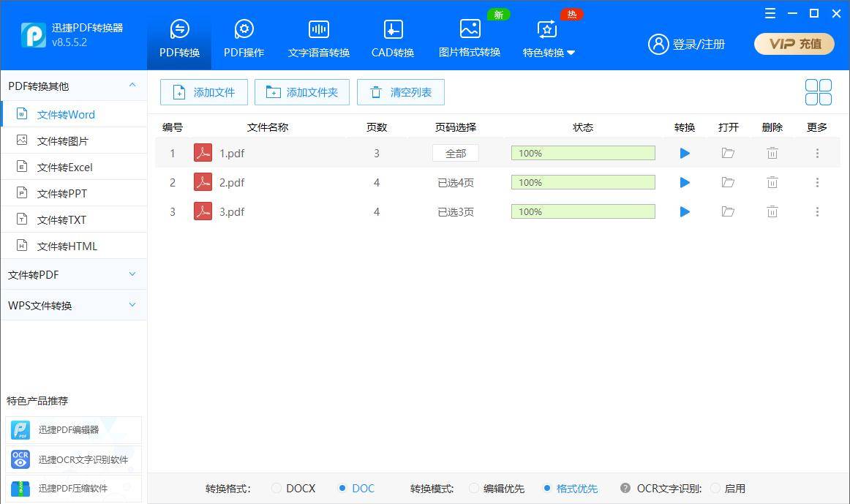850x504 pixels.
Task: Start conversion of 1.pdf with play icon
Action: click(x=685, y=154)
